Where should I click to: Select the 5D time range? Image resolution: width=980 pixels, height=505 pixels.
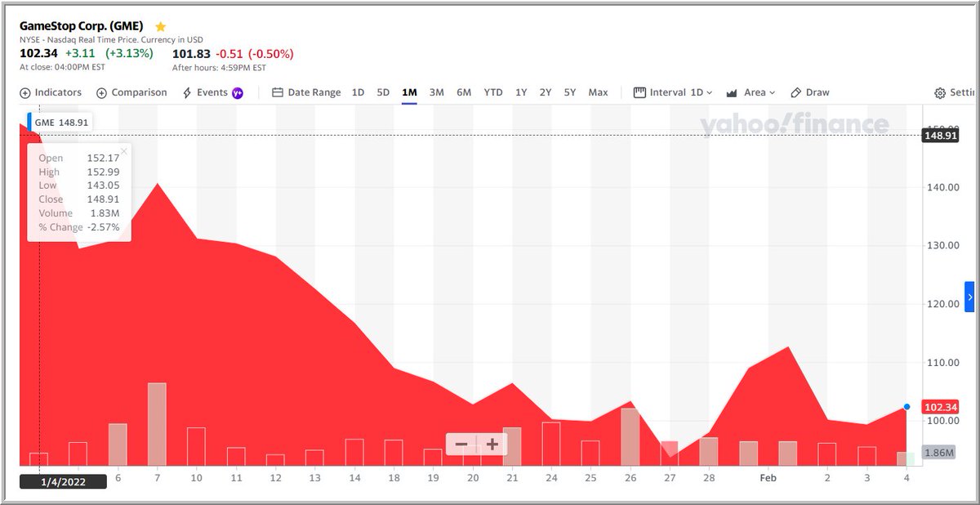pos(383,92)
